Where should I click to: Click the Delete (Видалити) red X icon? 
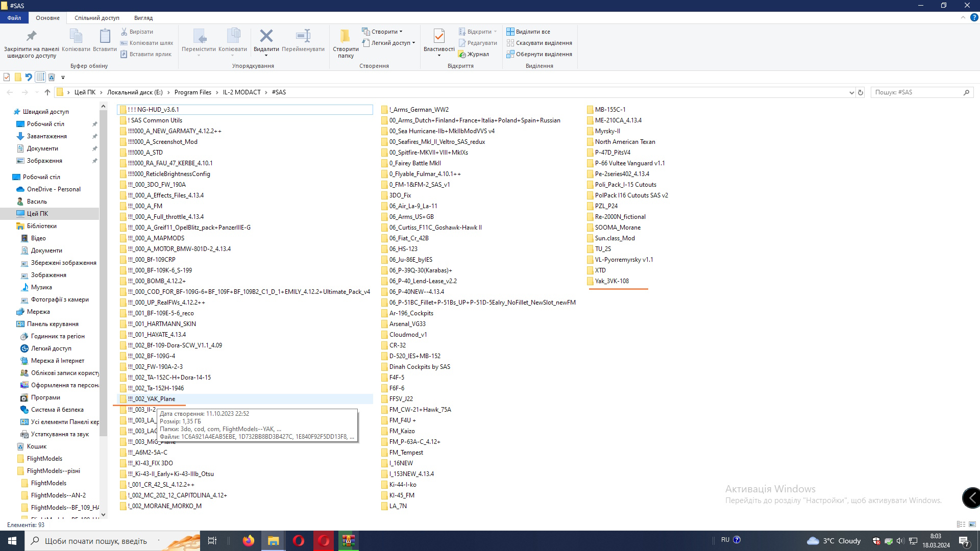[266, 36]
